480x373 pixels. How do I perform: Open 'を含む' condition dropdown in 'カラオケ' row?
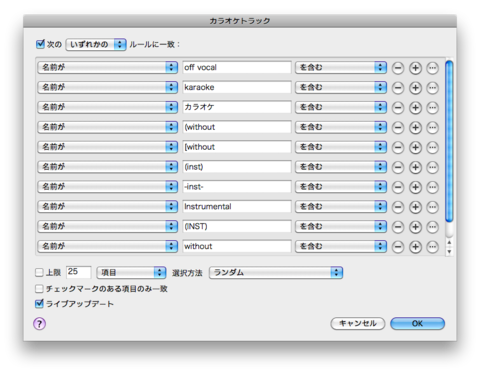point(341,107)
